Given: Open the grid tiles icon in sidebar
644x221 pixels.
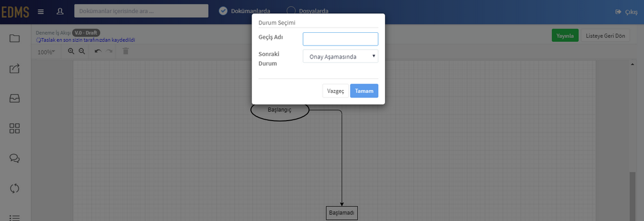Looking at the screenshot, I should click(15, 128).
